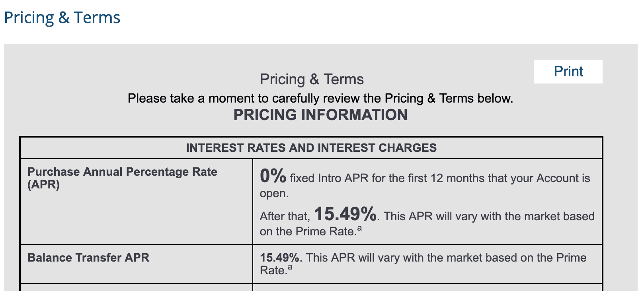644x291 pixels.
Task: Click the gray centered Pricing & Terms heading
Action: click(312, 79)
